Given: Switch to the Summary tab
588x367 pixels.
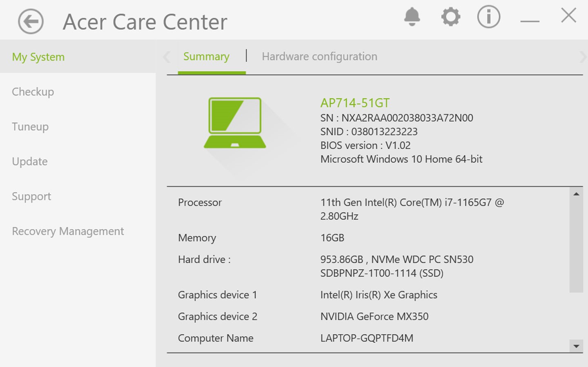Looking at the screenshot, I should 206,56.
